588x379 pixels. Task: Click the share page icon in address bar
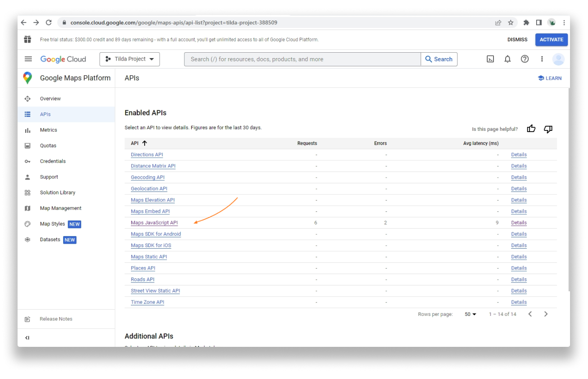(x=498, y=23)
